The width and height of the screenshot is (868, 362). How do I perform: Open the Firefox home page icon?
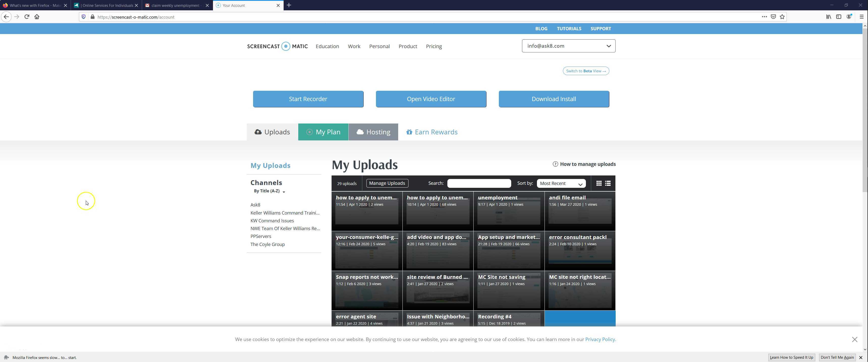[37, 17]
